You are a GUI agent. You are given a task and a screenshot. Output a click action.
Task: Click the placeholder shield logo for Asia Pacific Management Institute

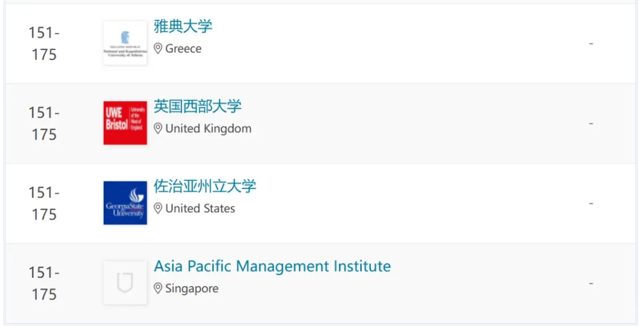pyautogui.click(x=125, y=283)
